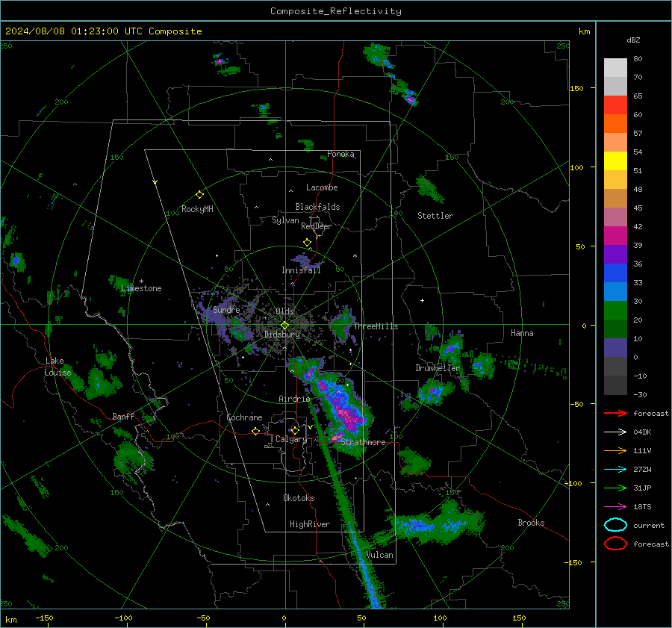Screen dimensions: 672x628
Task: Click the Calgary city label
Action: 291,439
